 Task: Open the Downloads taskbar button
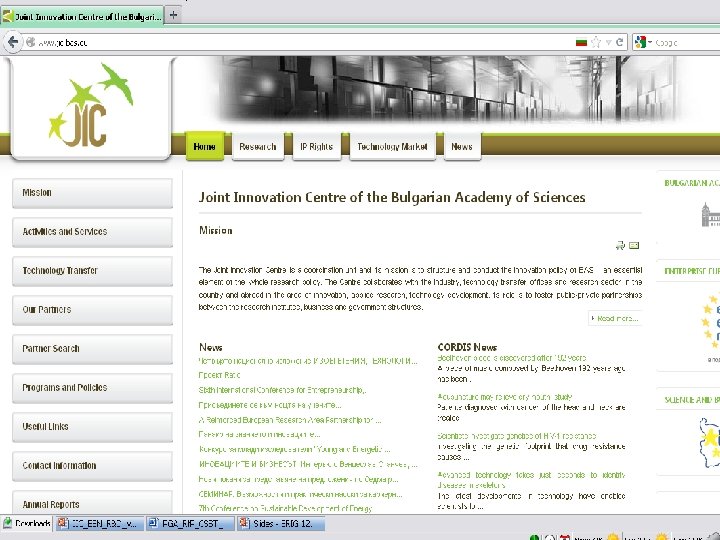click(x=27, y=523)
